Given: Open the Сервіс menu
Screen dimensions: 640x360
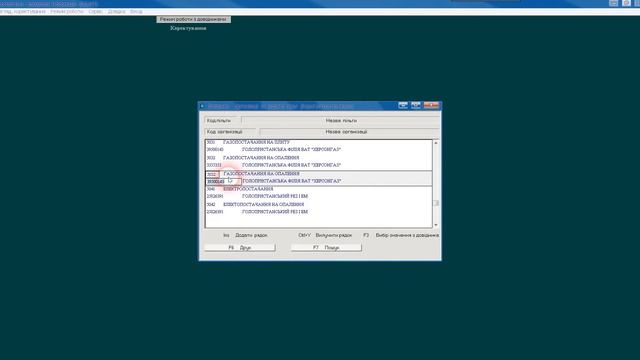Looking at the screenshot, I should point(96,11).
